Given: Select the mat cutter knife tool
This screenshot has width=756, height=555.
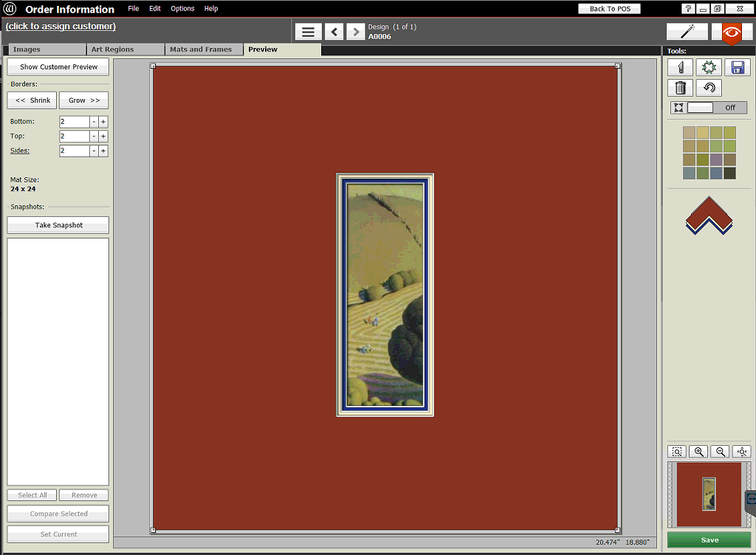Looking at the screenshot, I should point(680,67).
